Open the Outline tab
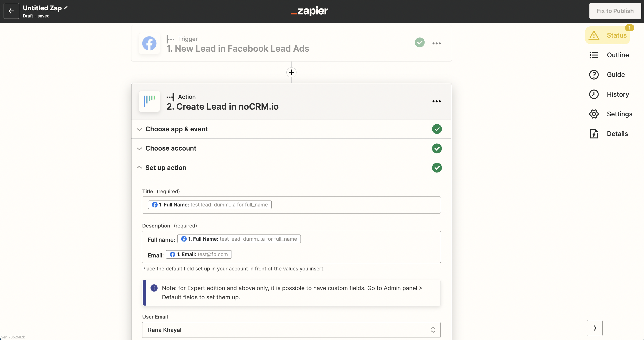The width and height of the screenshot is (644, 340). tap(609, 55)
